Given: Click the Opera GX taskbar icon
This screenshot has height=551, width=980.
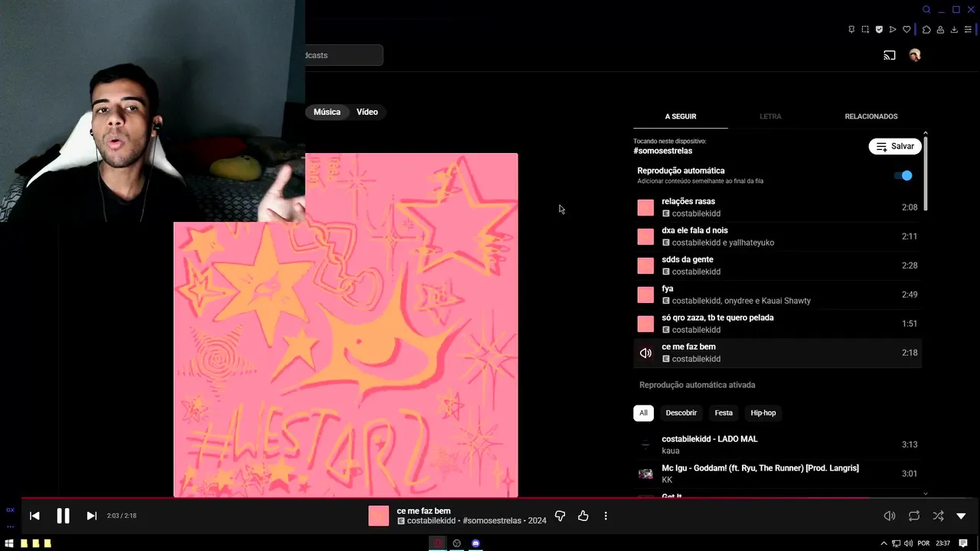Looking at the screenshot, I should click(x=438, y=543).
